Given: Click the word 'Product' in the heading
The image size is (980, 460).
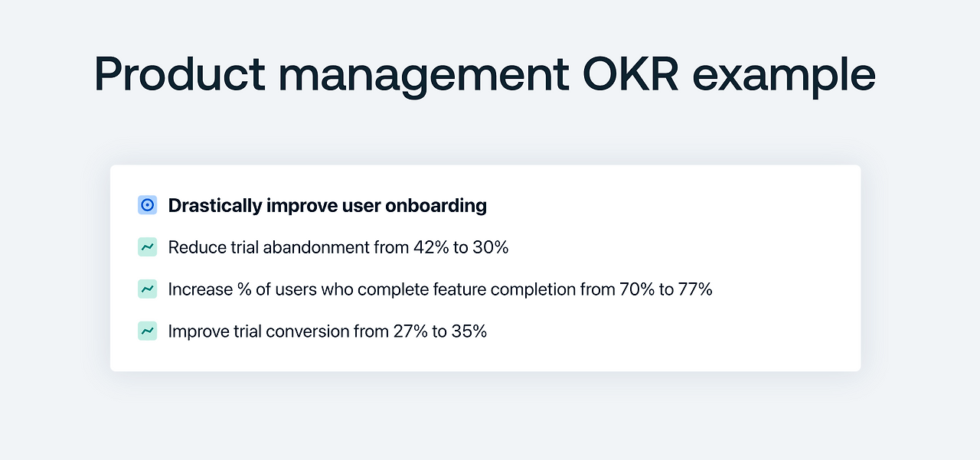Looking at the screenshot, I should pos(179,75).
